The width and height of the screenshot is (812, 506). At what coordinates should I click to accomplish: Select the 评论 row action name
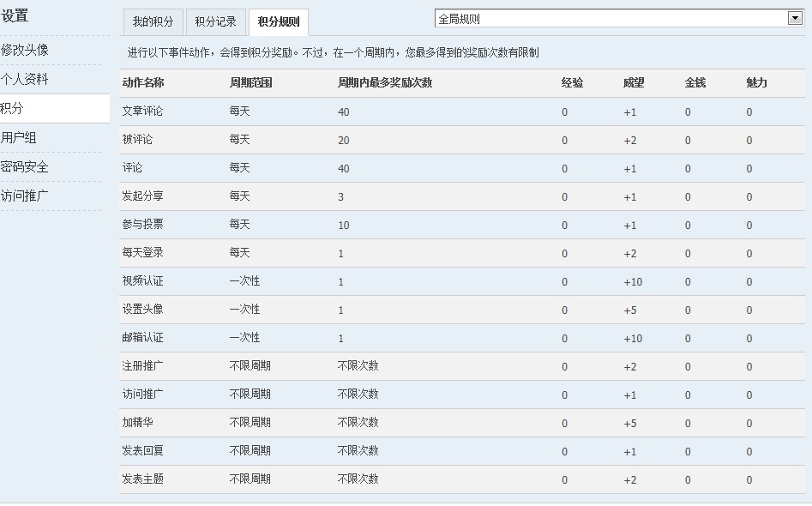click(x=132, y=168)
